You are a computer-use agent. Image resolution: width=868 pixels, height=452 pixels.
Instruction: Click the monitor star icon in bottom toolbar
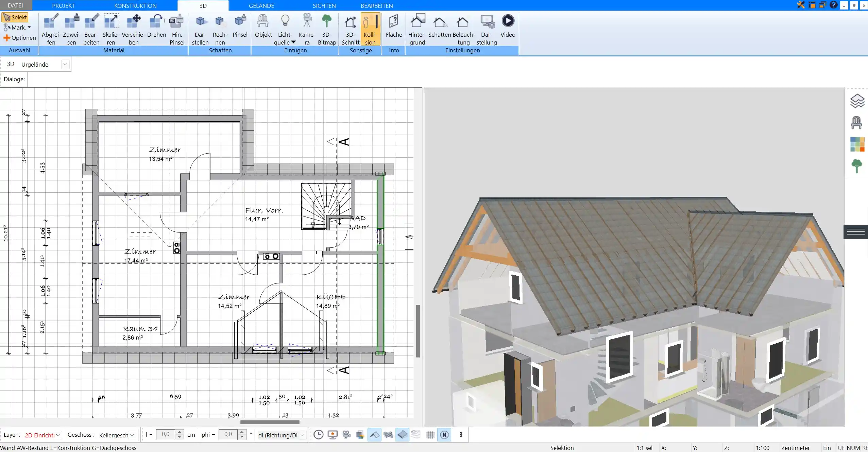tap(333, 435)
